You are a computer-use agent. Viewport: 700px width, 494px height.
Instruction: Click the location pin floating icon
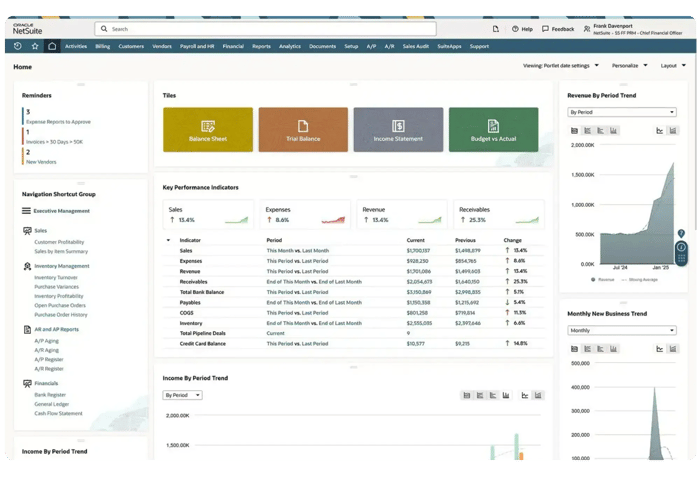(681, 233)
